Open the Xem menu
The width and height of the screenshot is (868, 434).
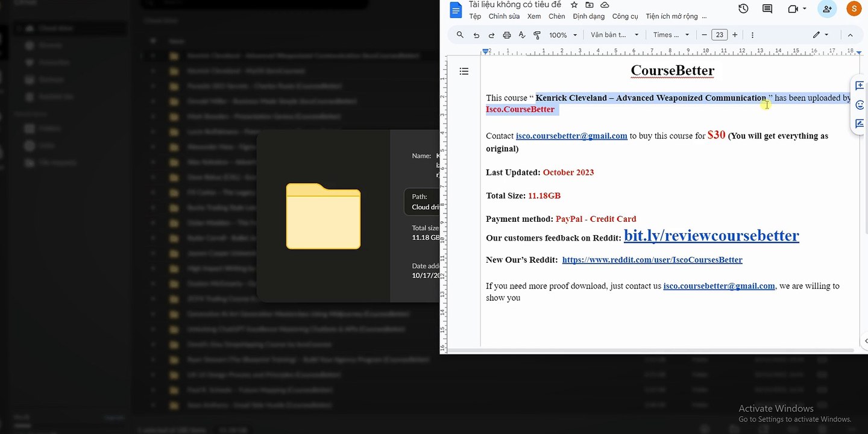534,17
